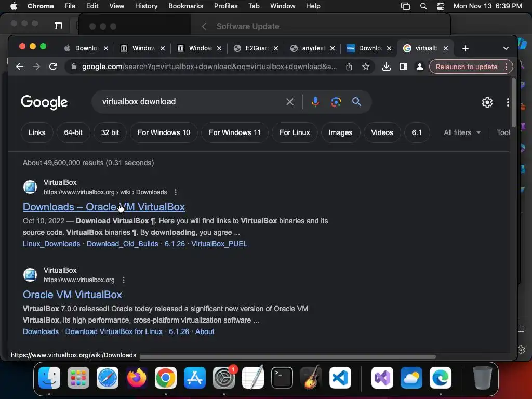Screen dimensions: 532x399
Task: Open the Chrome profile icon
Action: tap(419, 66)
